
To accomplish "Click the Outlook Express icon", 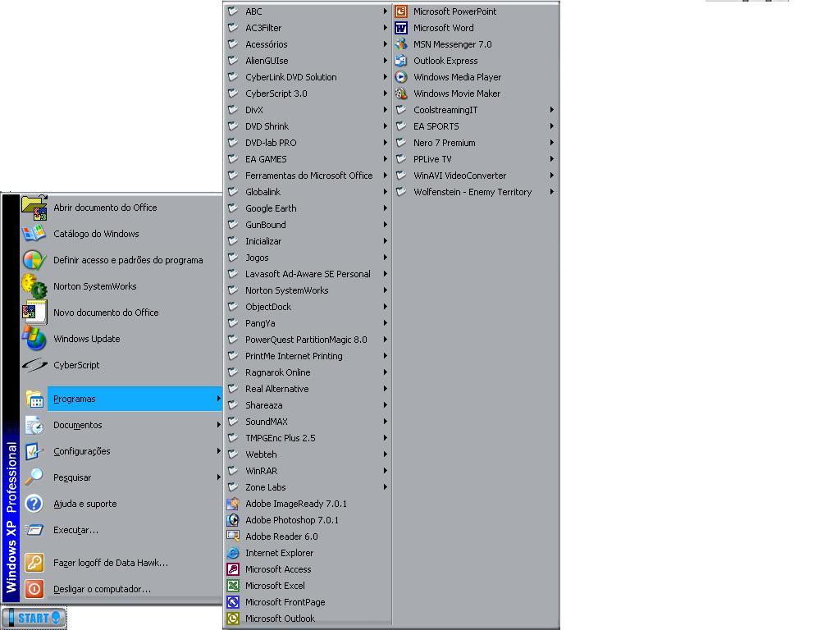I will pos(401,61).
